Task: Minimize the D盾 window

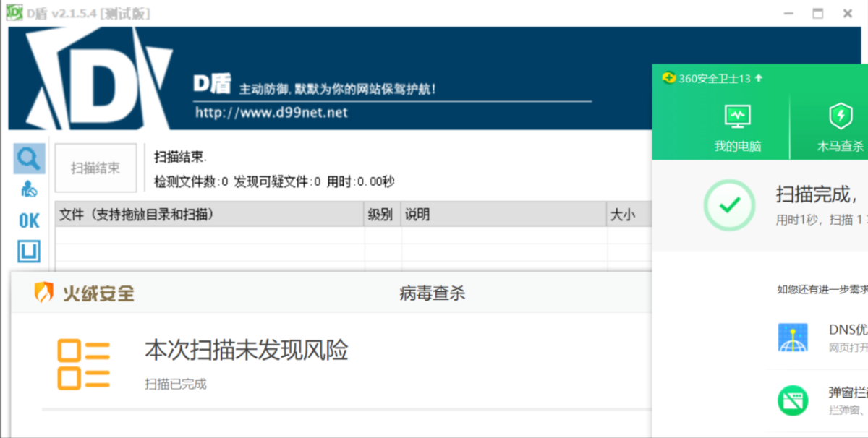Action: coord(790,13)
